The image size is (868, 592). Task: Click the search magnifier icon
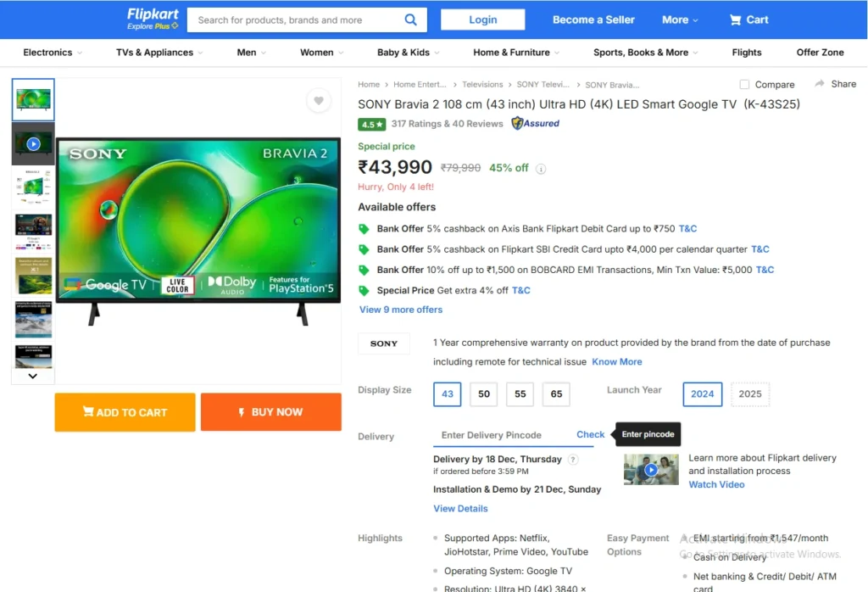point(410,20)
